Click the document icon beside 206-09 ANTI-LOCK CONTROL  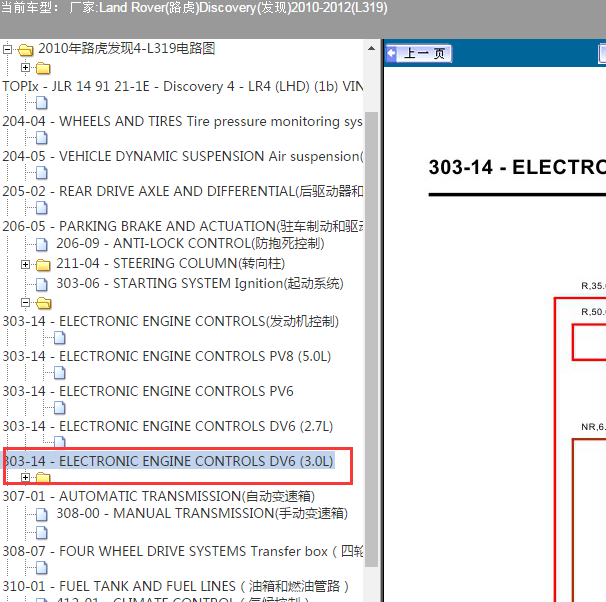(42, 245)
